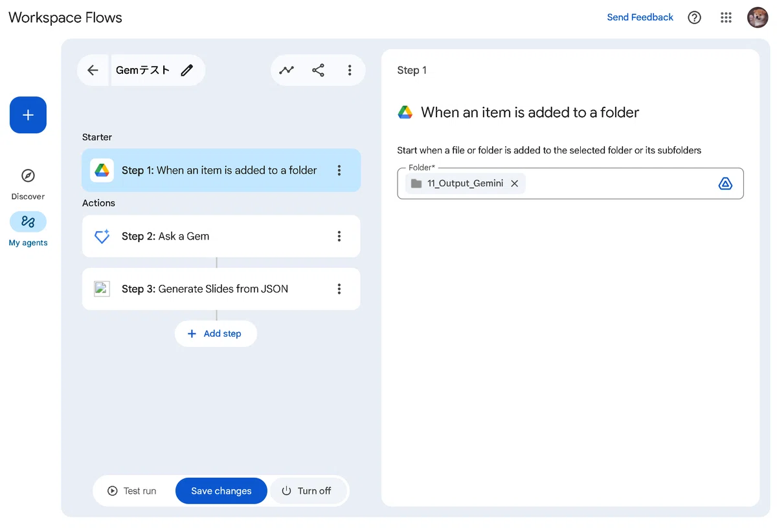Click the blue plus create button
The height and width of the screenshot is (532, 777).
pos(28,115)
